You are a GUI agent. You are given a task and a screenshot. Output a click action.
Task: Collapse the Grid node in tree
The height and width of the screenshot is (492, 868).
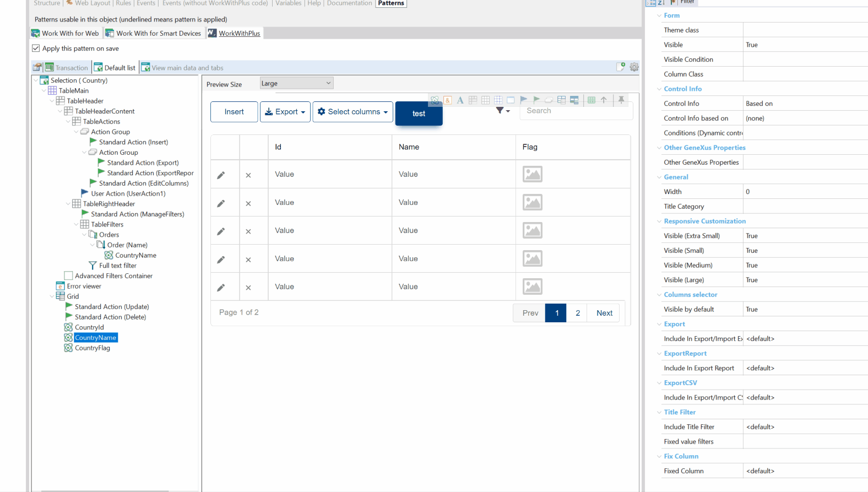[x=52, y=296]
